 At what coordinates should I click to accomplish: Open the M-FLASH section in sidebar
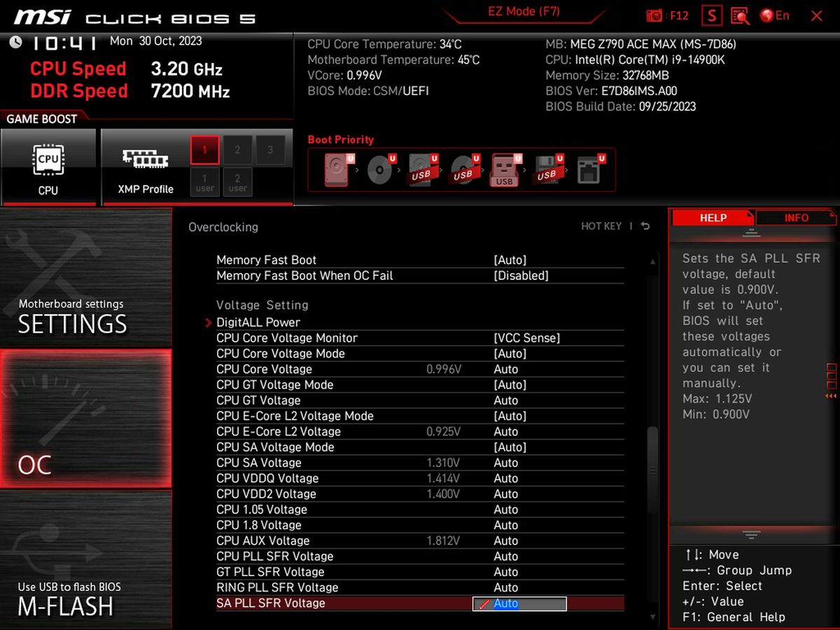tap(85, 559)
